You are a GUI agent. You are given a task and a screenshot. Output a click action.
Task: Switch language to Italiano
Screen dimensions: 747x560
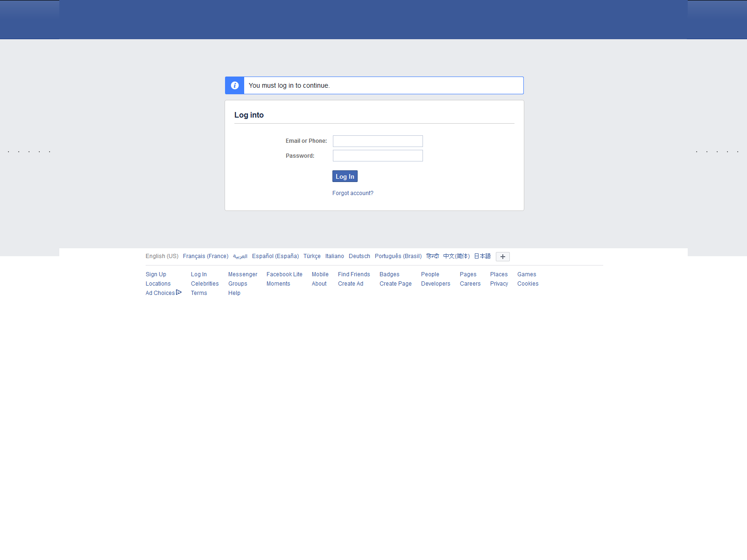coord(335,256)
